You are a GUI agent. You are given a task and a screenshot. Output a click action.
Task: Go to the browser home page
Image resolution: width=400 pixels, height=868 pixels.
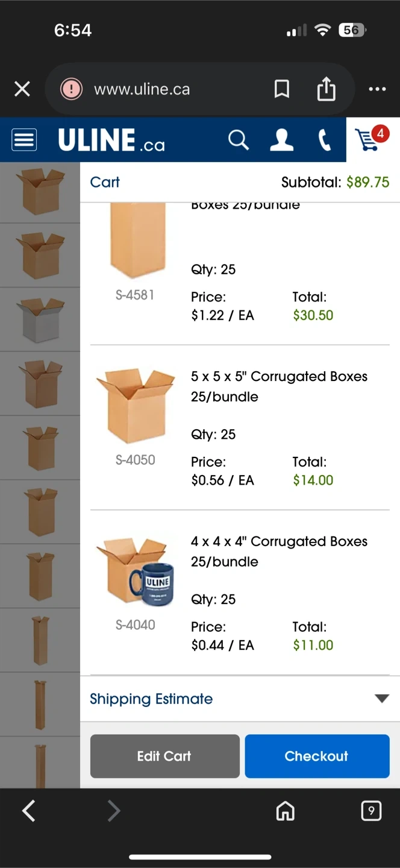click(285, 811)
